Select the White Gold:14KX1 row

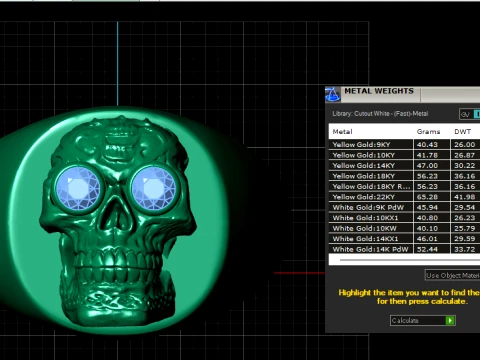point(404,239)
